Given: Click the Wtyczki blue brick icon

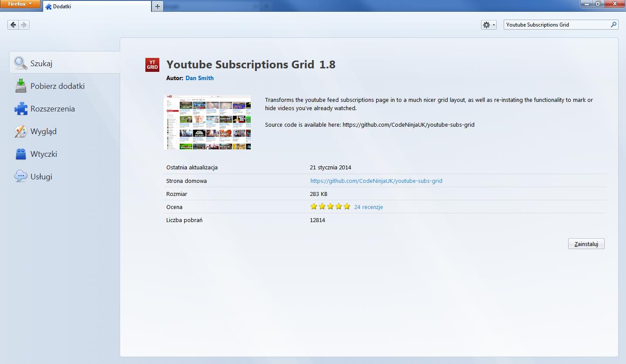Looking at the screenshot, I should pos(20,154).
